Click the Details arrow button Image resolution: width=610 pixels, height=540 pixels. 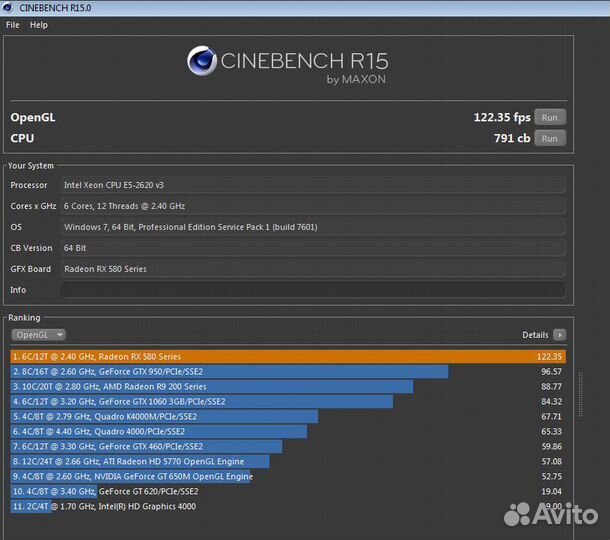[x=559, y=335]
